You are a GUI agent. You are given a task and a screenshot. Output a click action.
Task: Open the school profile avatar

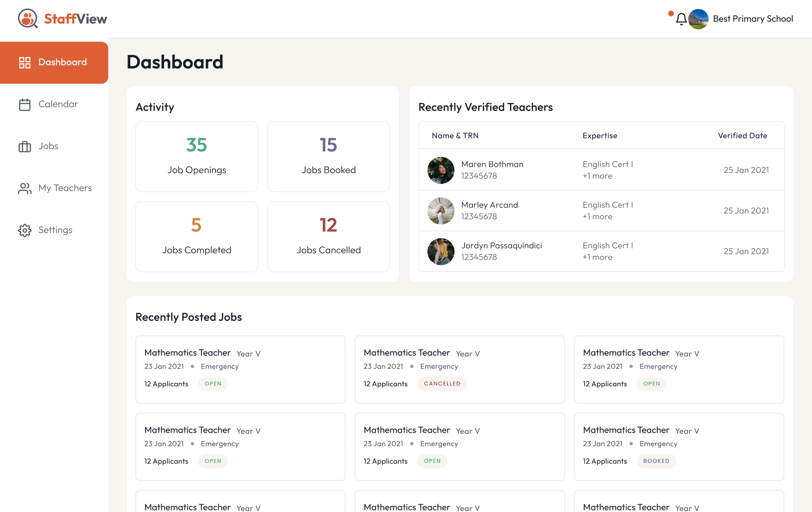coord(698,19)
